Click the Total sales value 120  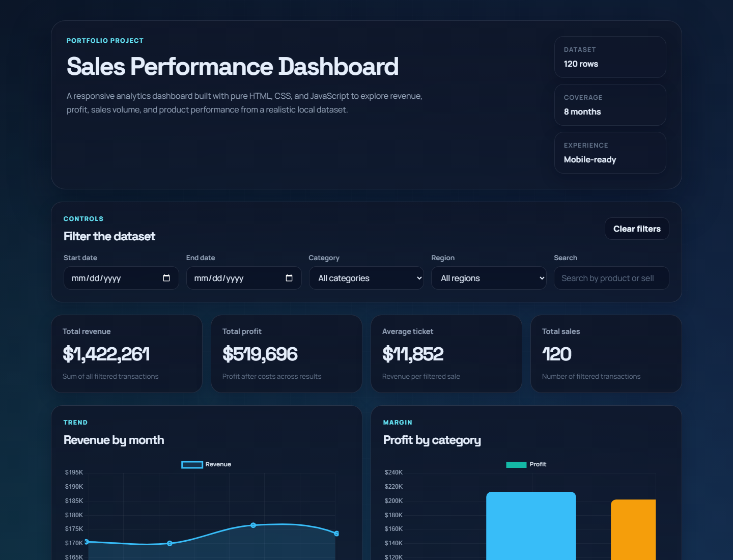point(556,354)
